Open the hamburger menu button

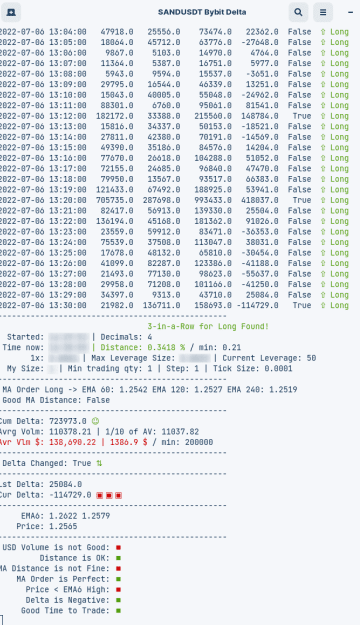pyautogui.click(x=323, y=12)
